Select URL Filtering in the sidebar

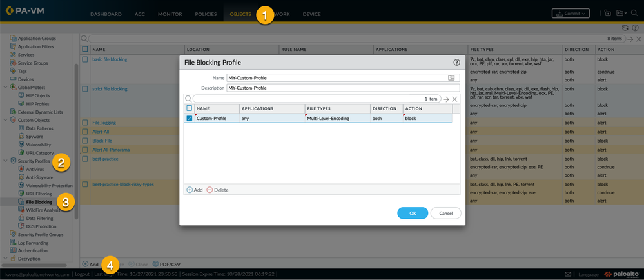[39, 194]
